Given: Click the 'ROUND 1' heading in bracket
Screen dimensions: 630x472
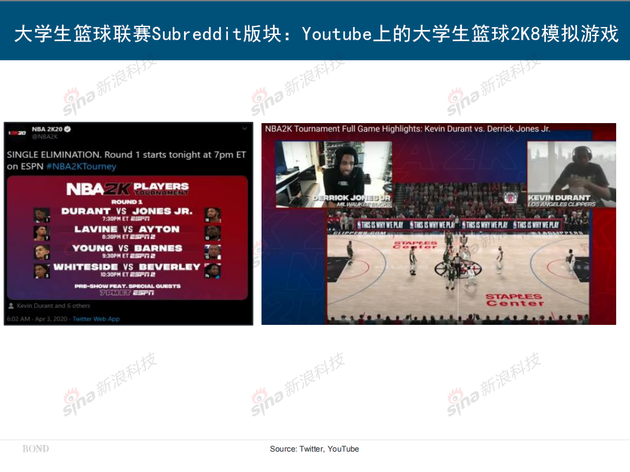Looking at the screenshot, I should coord(127,202).
